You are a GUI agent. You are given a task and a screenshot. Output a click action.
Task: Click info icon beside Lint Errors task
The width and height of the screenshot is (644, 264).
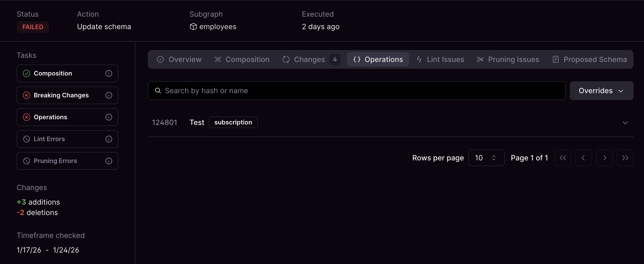point(109,139)
